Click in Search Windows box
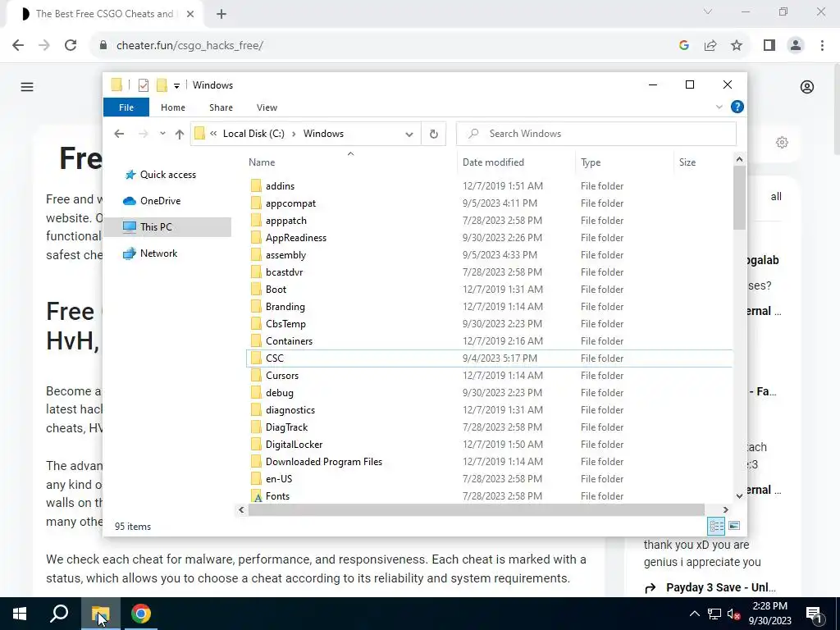Viewport: 840px width, 630px height. (596, 134)
